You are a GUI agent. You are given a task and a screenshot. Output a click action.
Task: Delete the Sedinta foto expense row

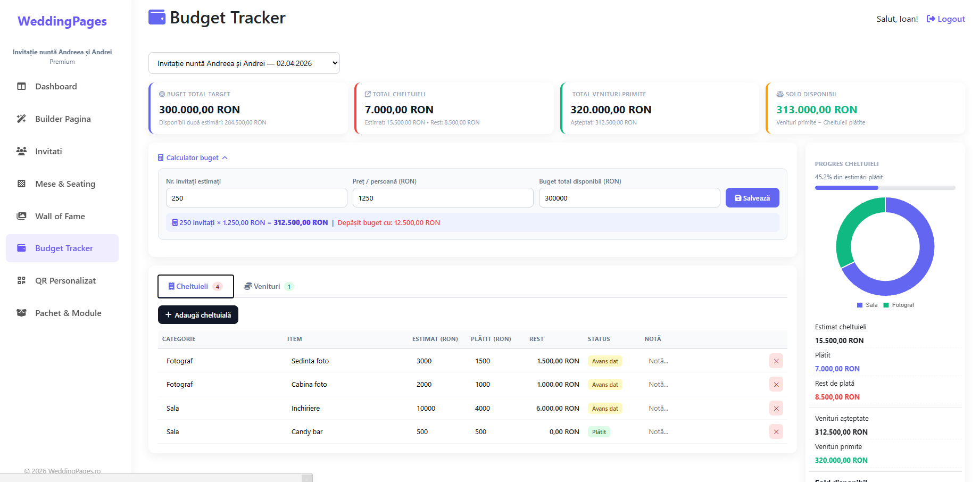coord(776,361)
